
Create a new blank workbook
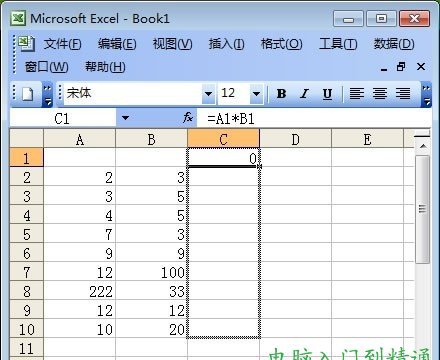pos(28,94)
